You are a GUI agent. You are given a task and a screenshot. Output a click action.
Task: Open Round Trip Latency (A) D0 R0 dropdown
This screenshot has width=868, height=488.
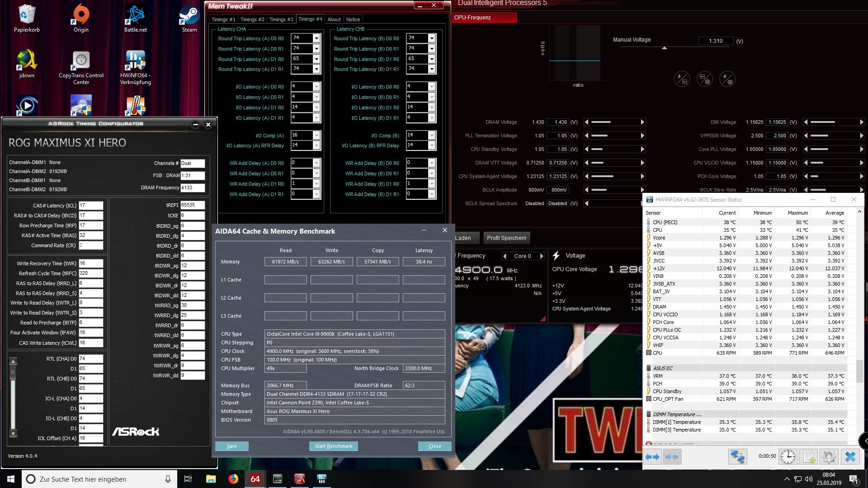[x=316, y=38]
